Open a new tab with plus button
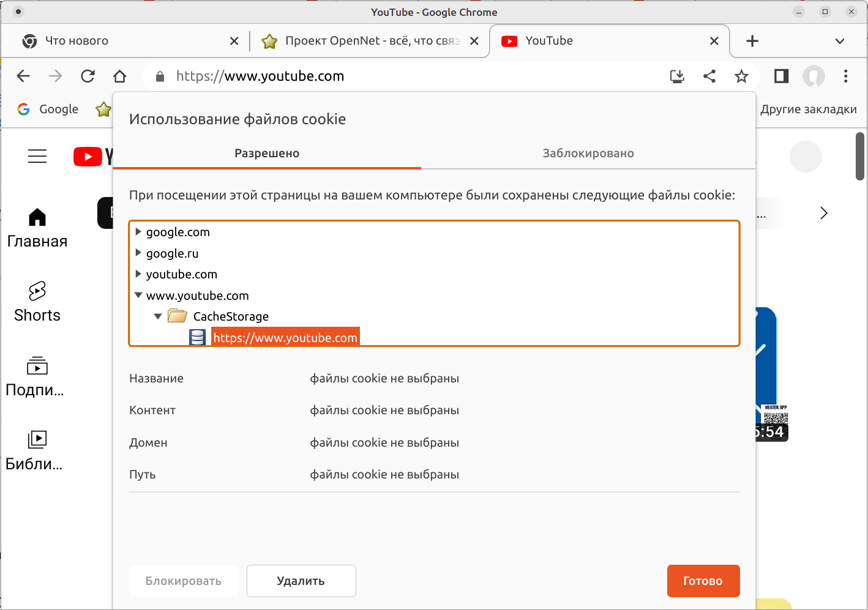 pyautogui.click(x=752, y=41)
